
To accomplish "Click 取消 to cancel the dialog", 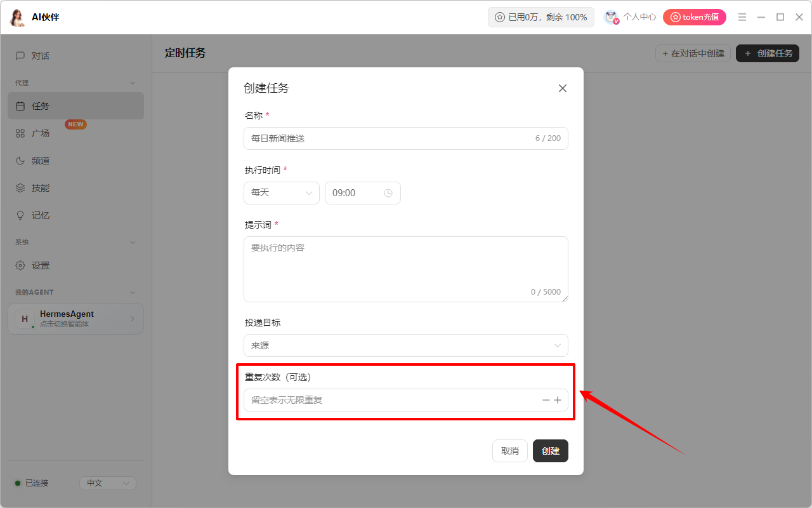I will pos(510,451).
